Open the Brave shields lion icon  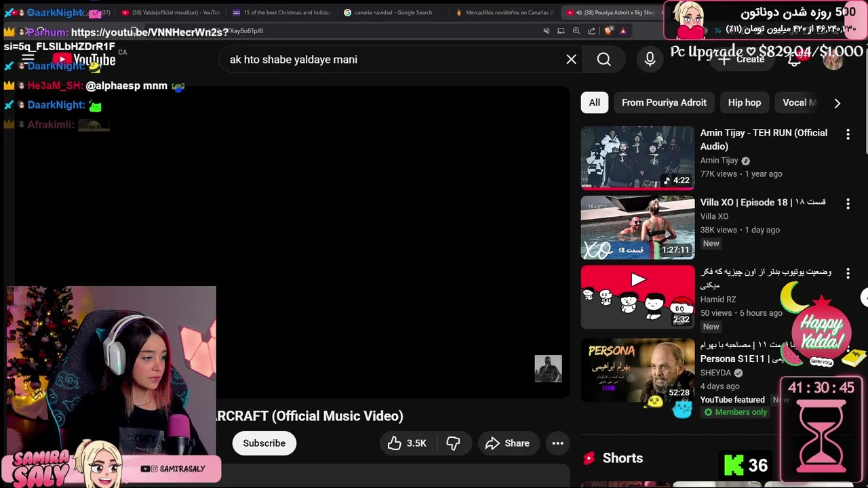pos(608,30)
